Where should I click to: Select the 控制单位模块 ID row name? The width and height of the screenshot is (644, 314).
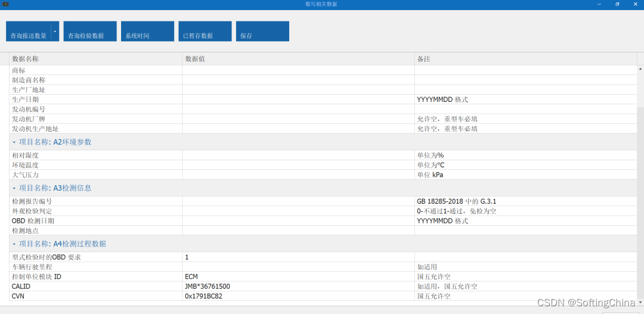[37, 277]
